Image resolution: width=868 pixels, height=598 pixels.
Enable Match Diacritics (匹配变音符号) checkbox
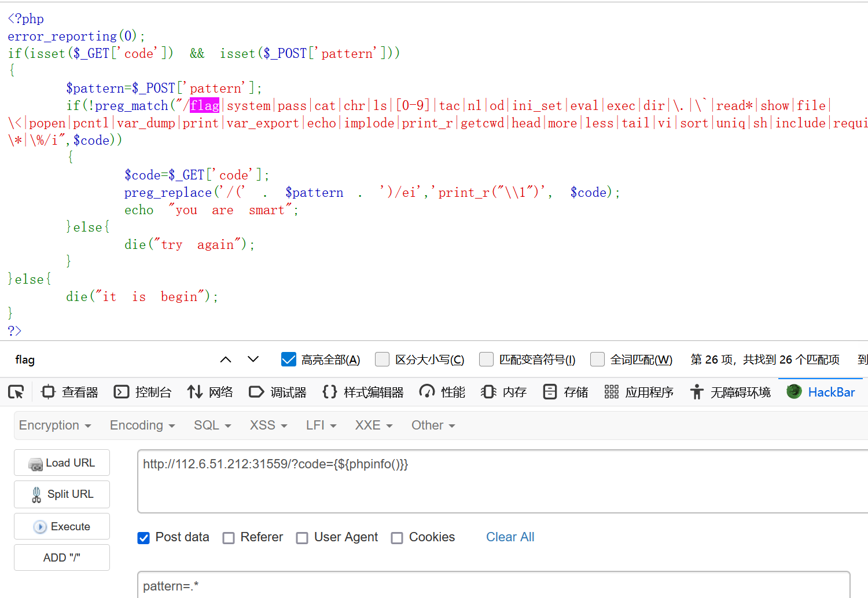[x=486, y=359]
